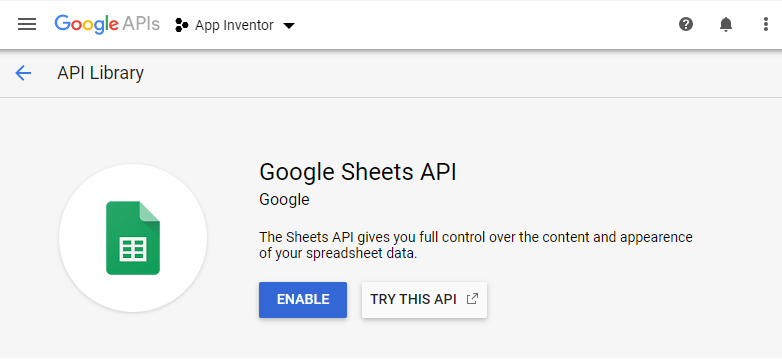The image size is (782, 364).
Task: Open the TRY THIS API button
Action: click(x=424, y=300)
